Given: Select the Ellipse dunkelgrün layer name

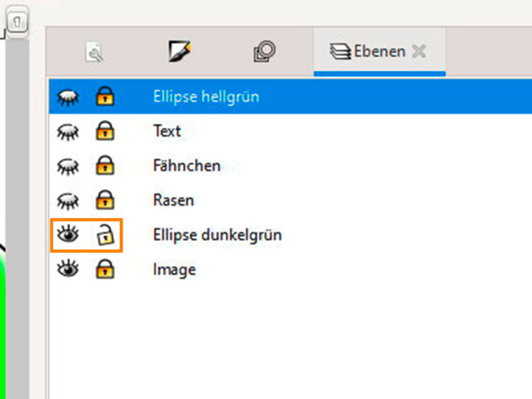Looking at the screenshot, I should coord(217,236).
